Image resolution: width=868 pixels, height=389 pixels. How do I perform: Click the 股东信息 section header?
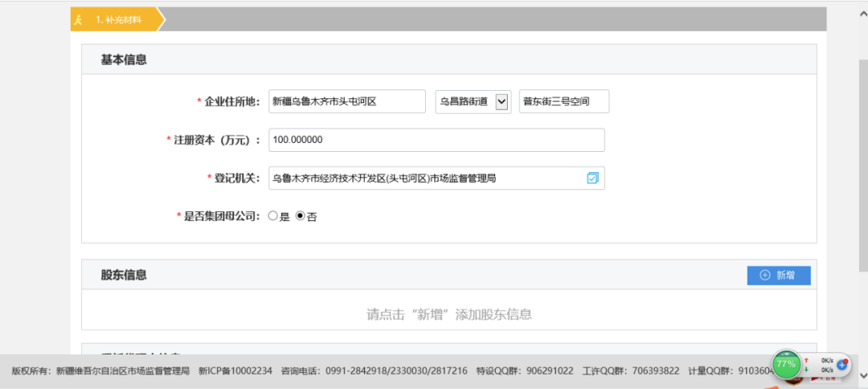click(124, 275)
